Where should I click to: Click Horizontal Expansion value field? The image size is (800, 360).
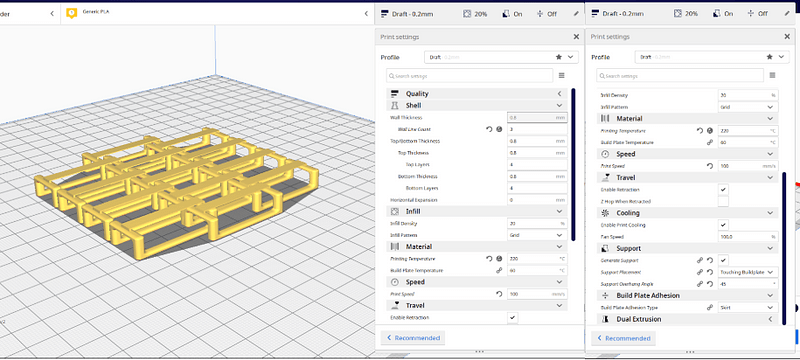pyautogui.click(x=537, y=200)
